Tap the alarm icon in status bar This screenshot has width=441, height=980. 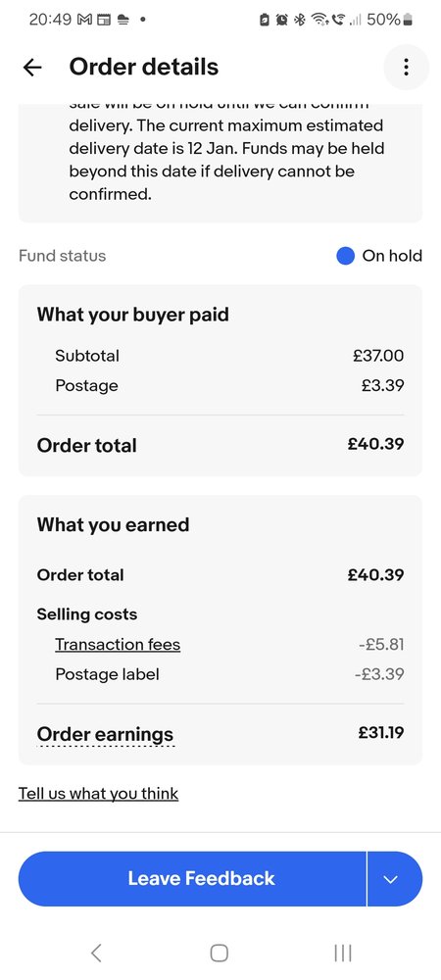(x=281, y=20)
